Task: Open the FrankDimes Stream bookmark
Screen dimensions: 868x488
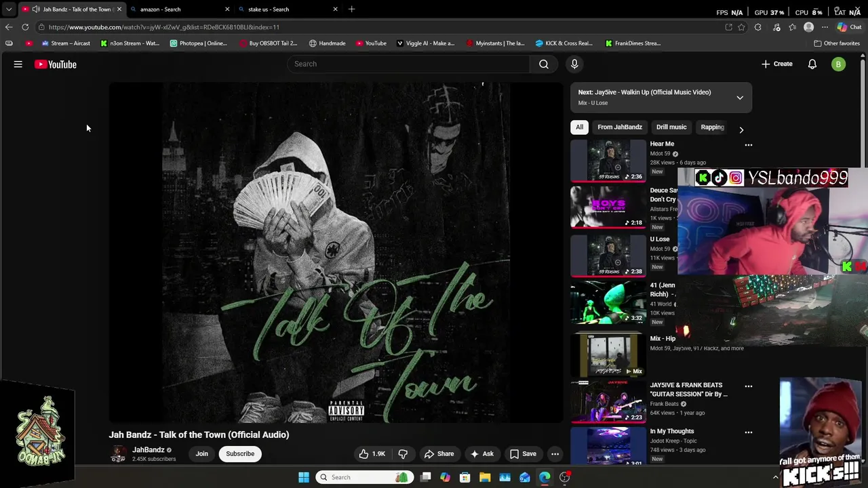Action: coord(633,43)
